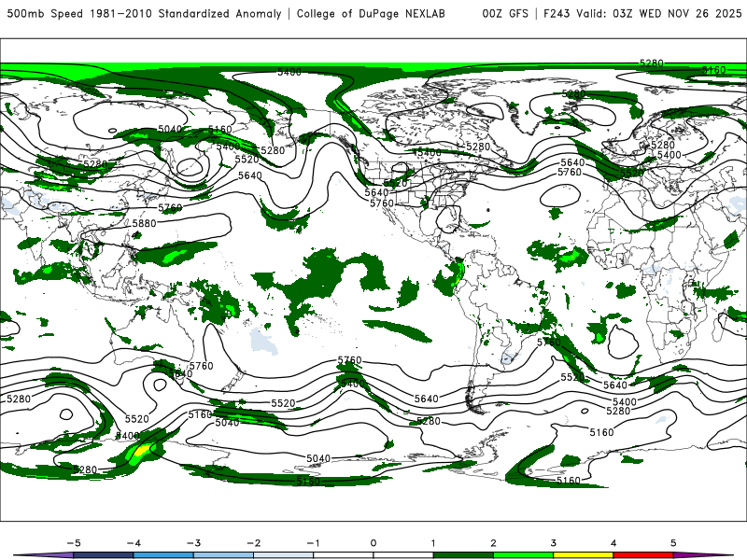Click the dark green 1 to 2 colorbar segment
The height and width of the screenshot is (560, 747).
(x=463, y=555)
